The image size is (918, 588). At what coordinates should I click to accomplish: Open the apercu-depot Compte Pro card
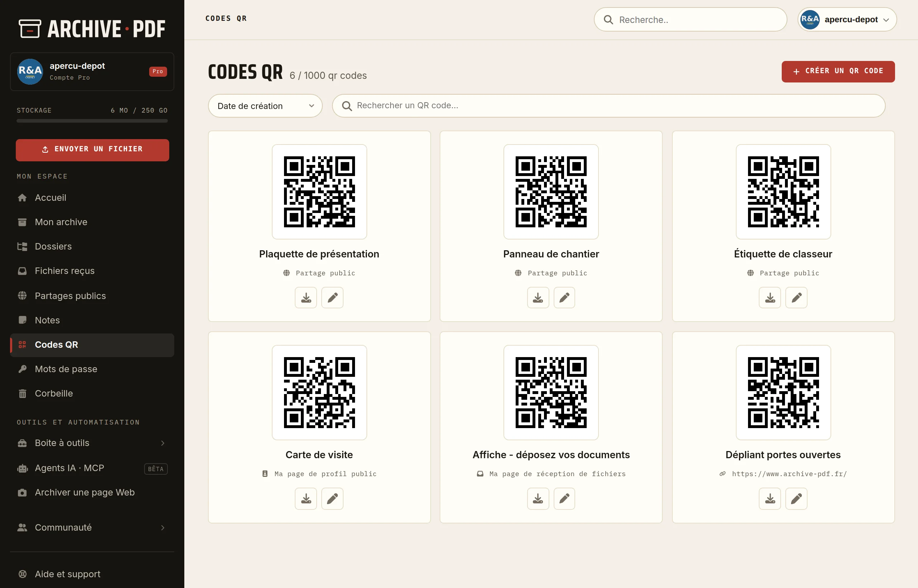[92, 71]
